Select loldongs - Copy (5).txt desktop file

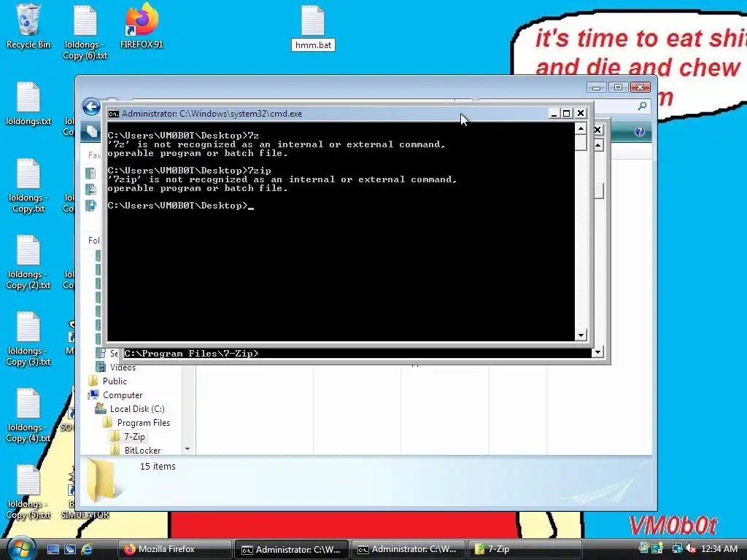pyautogui.click(x=28, y=492)
